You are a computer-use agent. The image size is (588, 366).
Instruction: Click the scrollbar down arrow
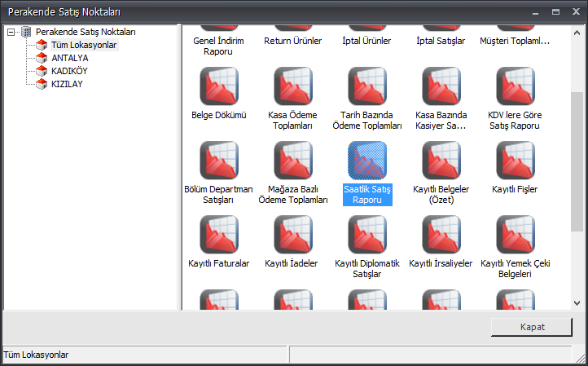[x=577, y=302]
